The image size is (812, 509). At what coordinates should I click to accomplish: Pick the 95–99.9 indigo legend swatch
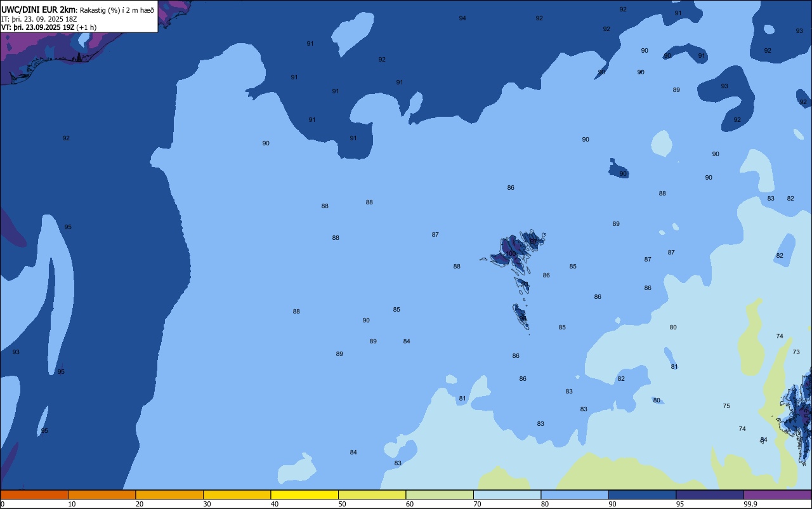[710, 494]
